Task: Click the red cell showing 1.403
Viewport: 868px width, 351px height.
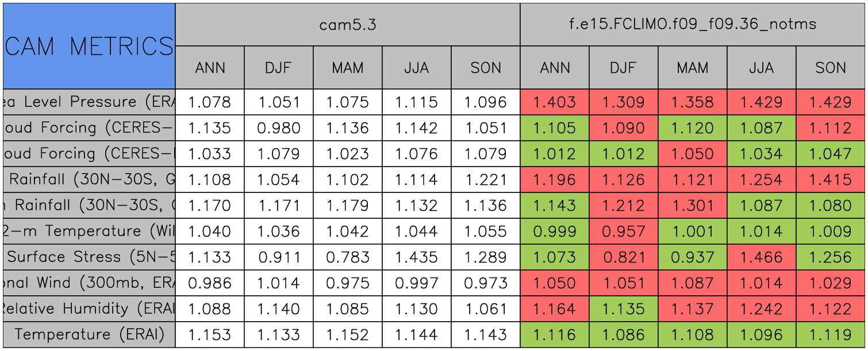Action: coord(555,102)
